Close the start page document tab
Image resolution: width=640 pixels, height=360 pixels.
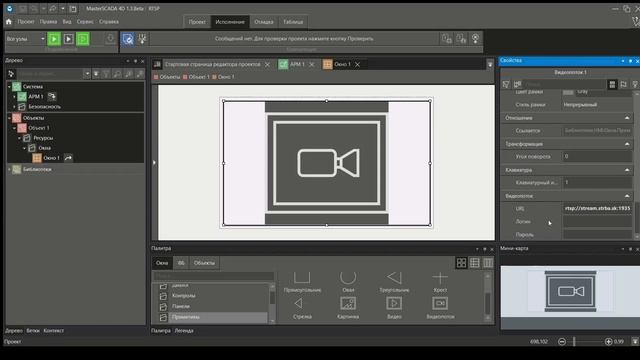[267, 64]
